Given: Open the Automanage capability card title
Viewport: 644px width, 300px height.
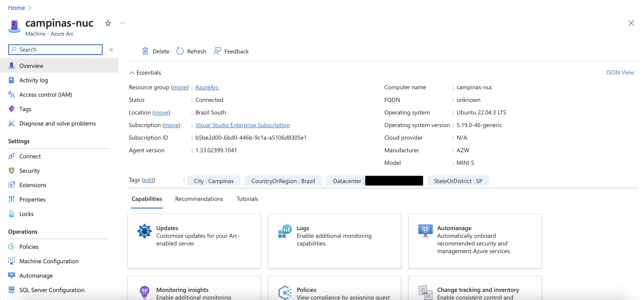Looking at the screenshot, I should (x=454, y=228).
